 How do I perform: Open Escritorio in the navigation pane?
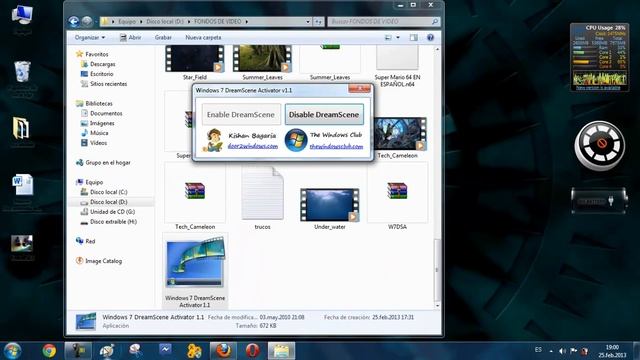coord(102,74)
